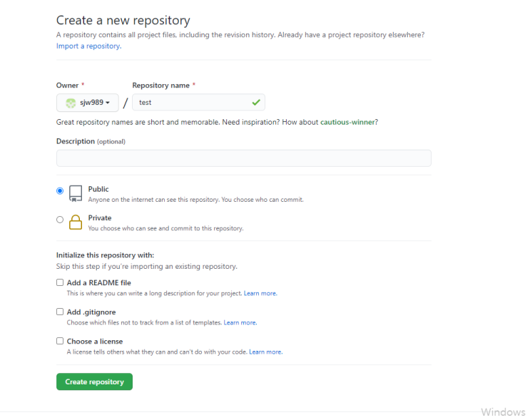Click the Owner field label
This screenshot has height=420, width=530.
click(x=67, y=86)
